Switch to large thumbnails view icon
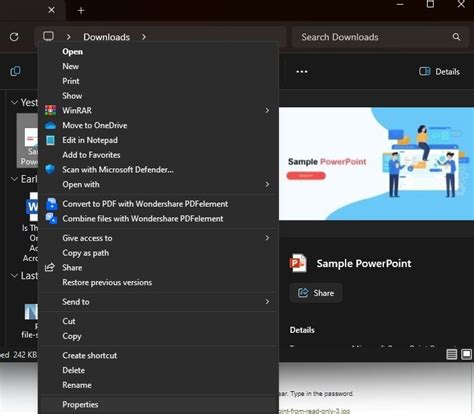Image resolution: width=474 pixels, height=414 pixels. pos(466,354)
